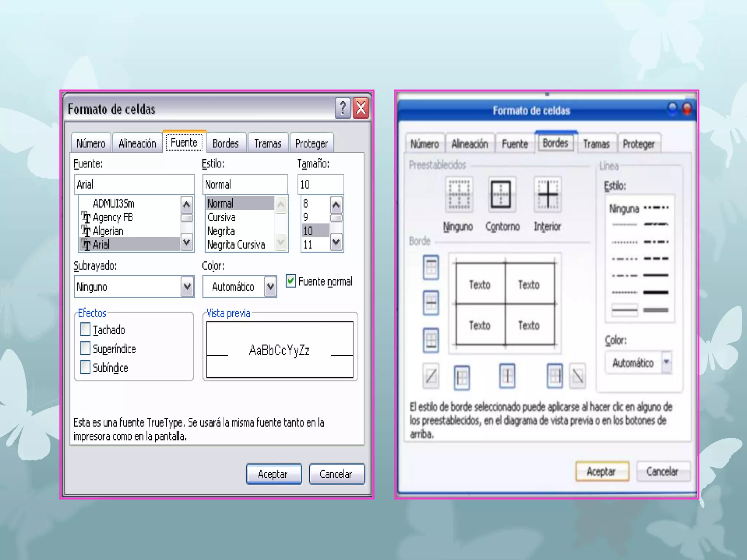
Task: Open Fuente tab in Bordes dialog
Action: 515,144
